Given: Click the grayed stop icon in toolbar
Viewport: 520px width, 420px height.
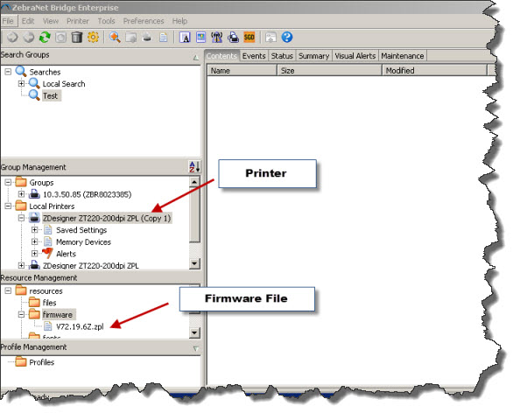Looking at the screenshot, I should click(x=60, y=37).
